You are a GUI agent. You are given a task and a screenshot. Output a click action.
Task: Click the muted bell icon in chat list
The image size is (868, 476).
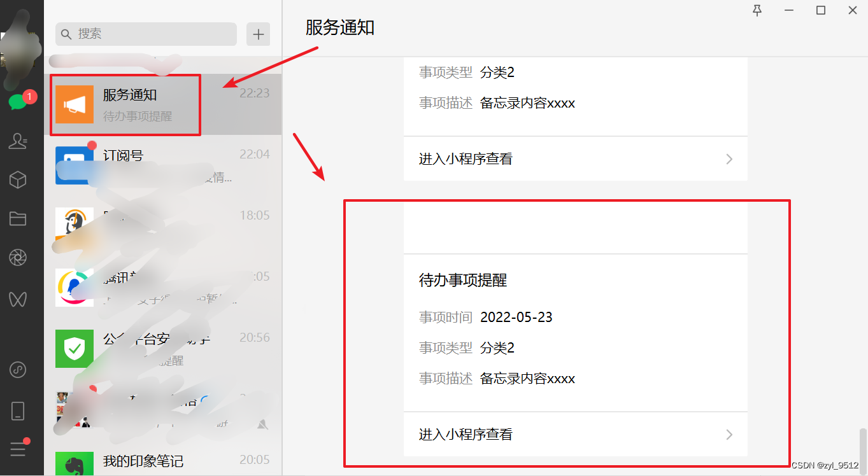coord(262,424)
